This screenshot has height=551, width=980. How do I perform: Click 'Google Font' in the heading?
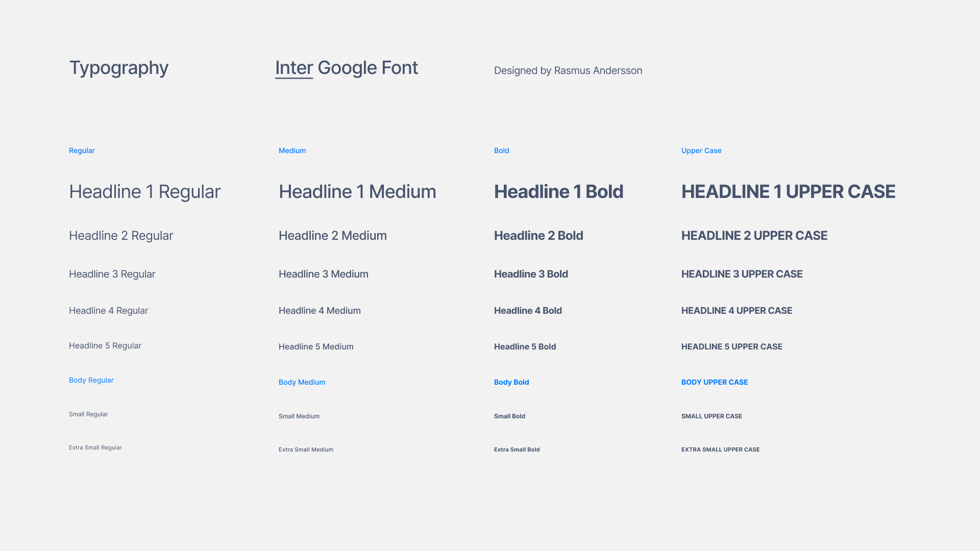click(x=367, y=68)
